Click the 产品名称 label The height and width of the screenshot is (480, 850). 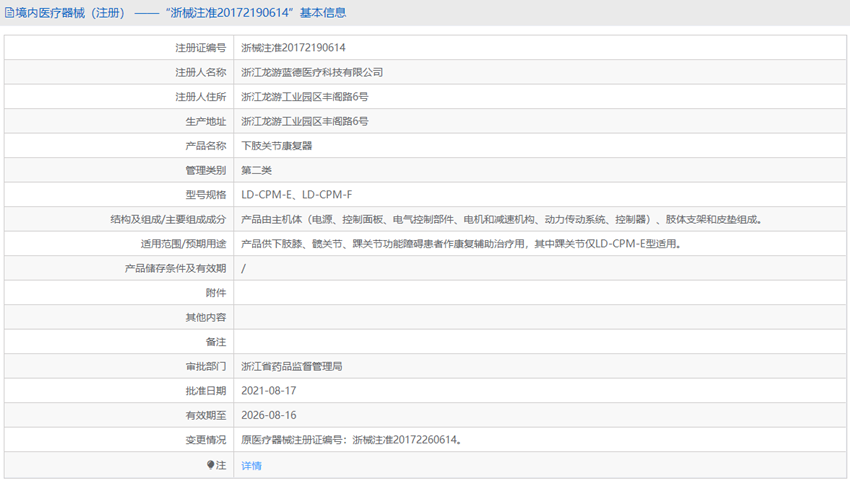(x=205, y=145)
